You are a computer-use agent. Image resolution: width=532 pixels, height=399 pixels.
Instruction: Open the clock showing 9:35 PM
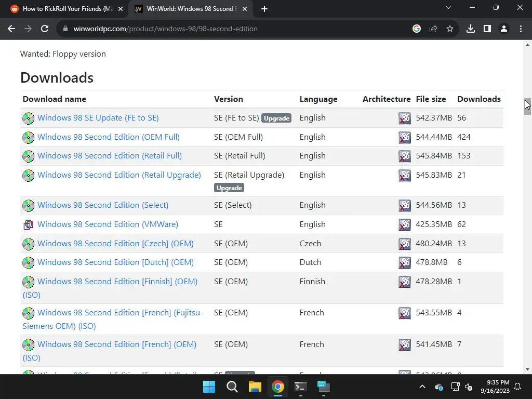coord(495,387)
